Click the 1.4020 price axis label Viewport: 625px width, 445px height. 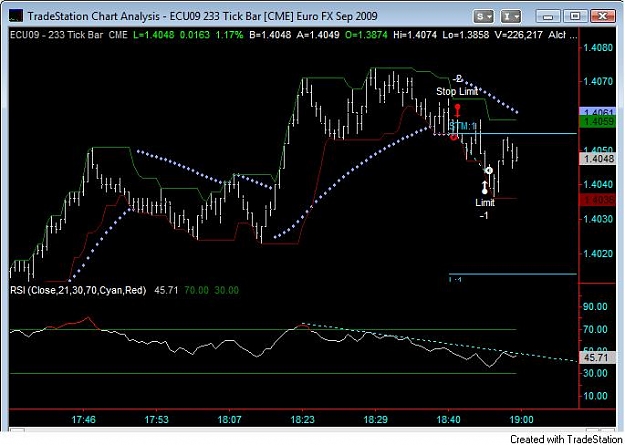[598, 254]
